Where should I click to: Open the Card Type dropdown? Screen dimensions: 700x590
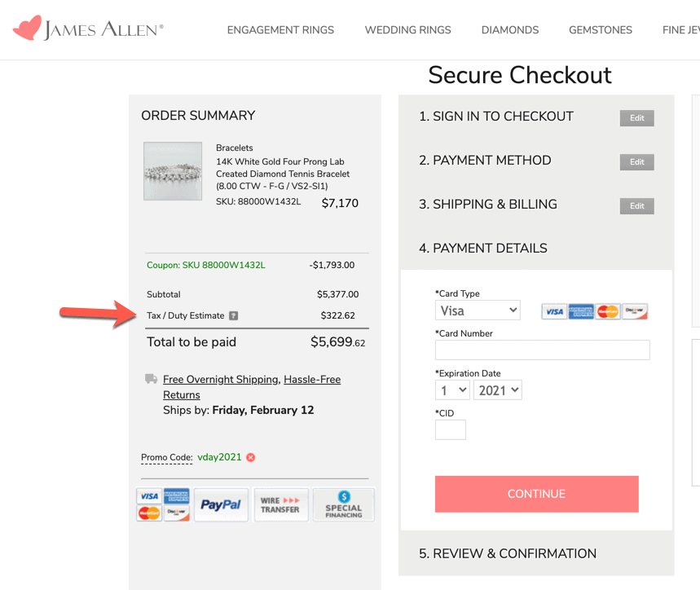[x=478, y=310]
